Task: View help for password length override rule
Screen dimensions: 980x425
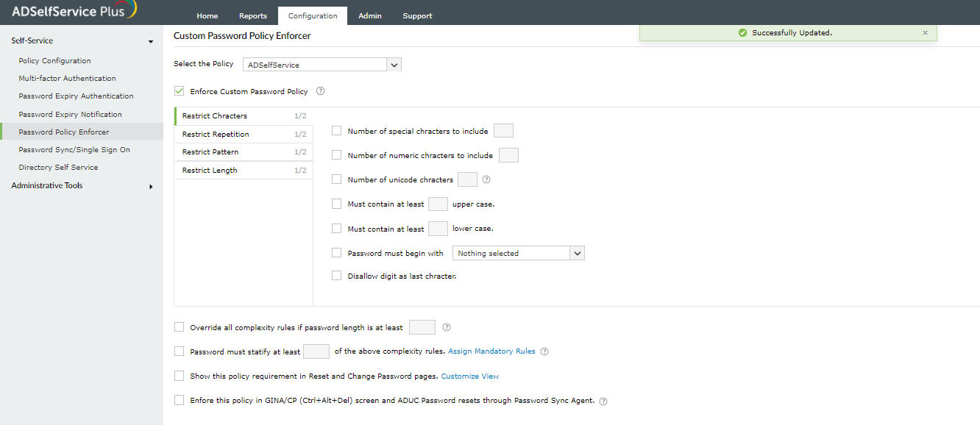Action: tap(446, 326)
